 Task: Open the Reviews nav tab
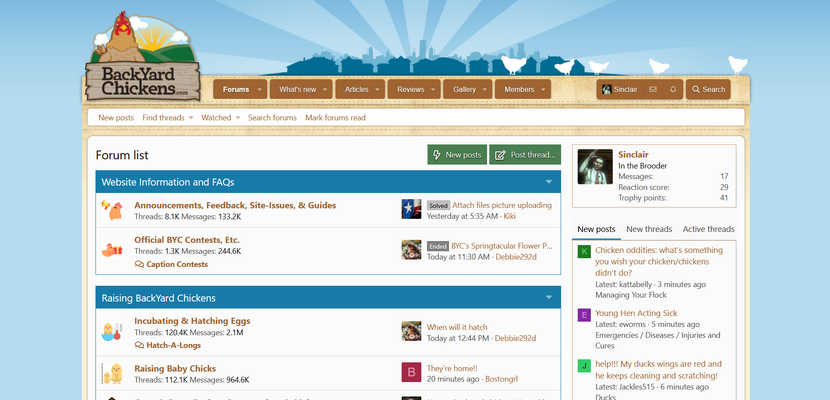click(x=411, y=89)
